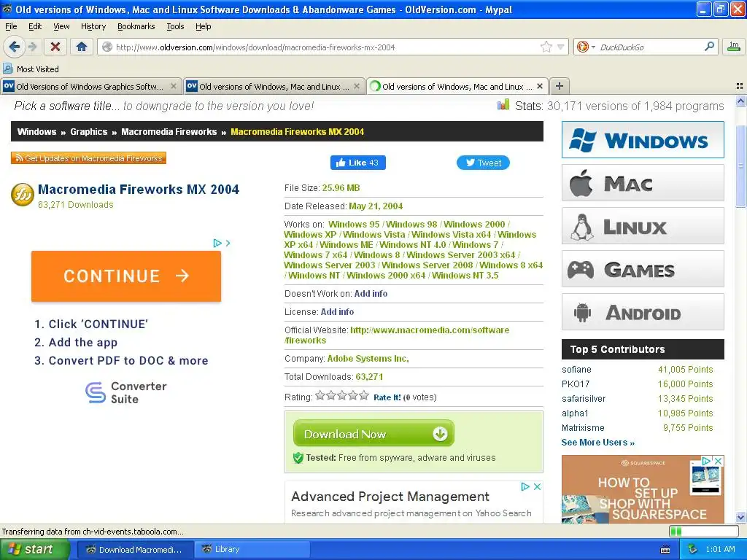Open the Edit menu
The height and width of the screenshot is (560, 747).
tap(35, 26)
